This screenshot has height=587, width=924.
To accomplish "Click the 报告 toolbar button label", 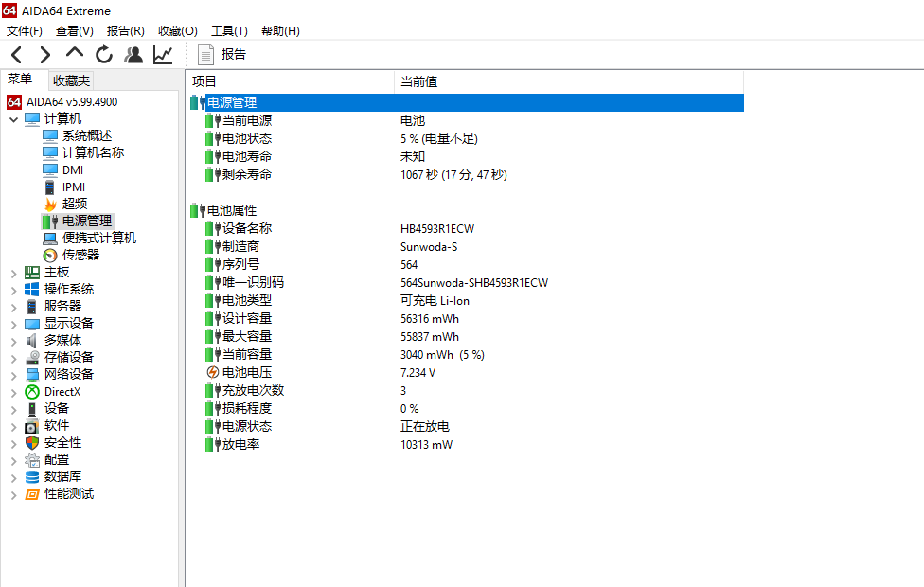I will pyautogui.click(x=233, y=54).
